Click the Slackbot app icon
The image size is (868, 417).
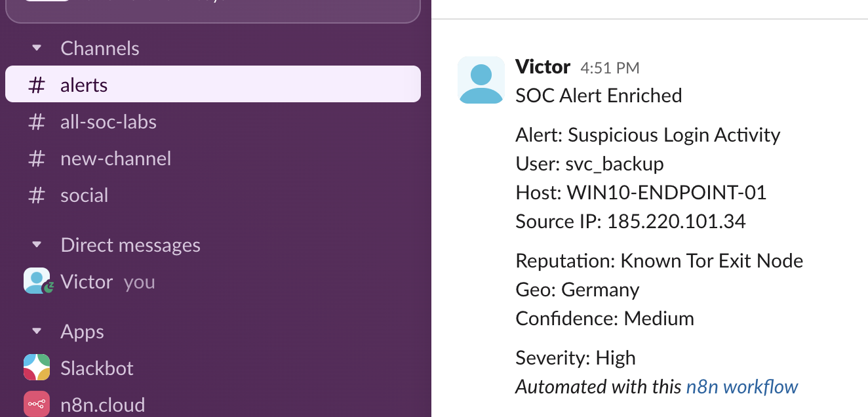point(36,367)
